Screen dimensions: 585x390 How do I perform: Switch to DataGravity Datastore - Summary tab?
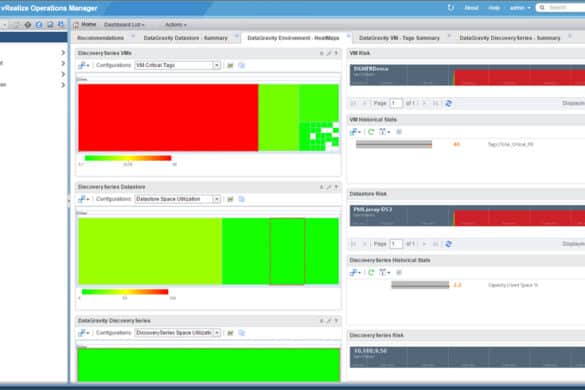(185, 38)
